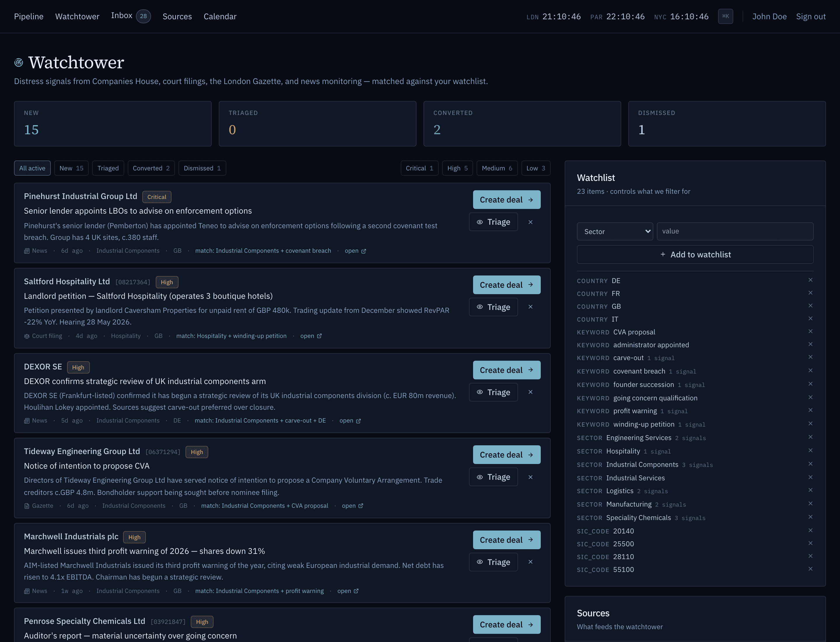Remove sector Manufacturing from watchlist
Viewport: 840px width, 642px height.
tap(810, 504)
